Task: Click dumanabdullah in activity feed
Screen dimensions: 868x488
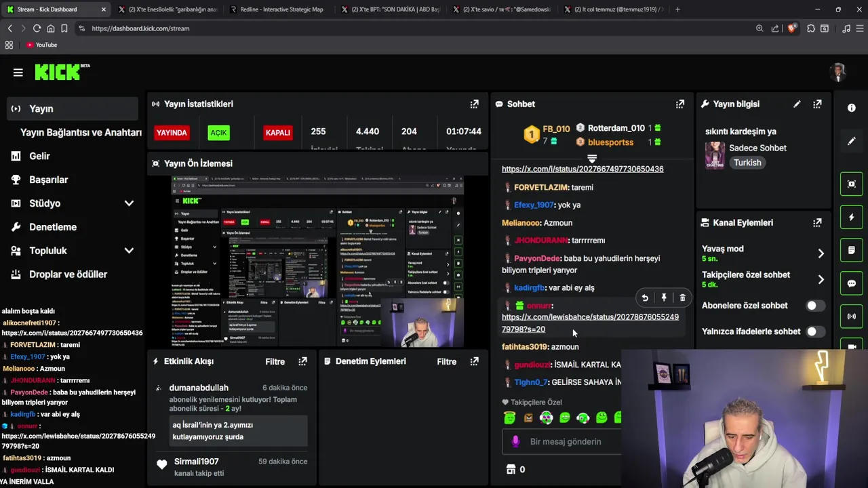Action: click(x=199, y=388)
